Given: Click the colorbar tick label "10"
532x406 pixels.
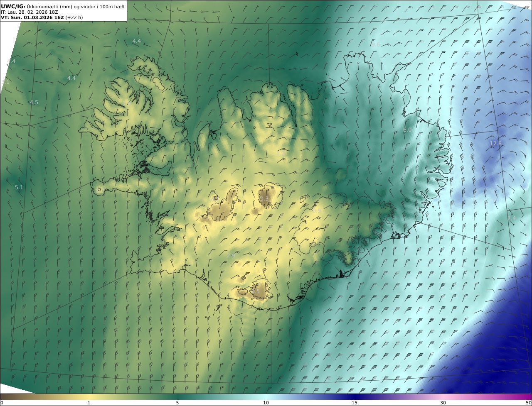Looking at the screenshot, I should [x=266, y=403].
